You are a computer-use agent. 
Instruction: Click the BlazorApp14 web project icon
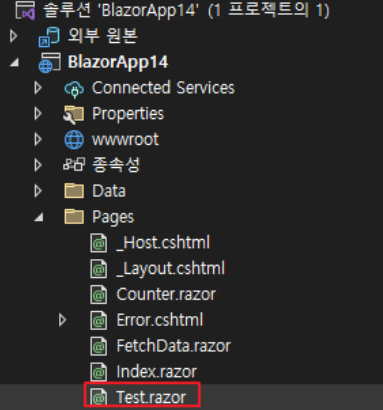tap(50, 62)
